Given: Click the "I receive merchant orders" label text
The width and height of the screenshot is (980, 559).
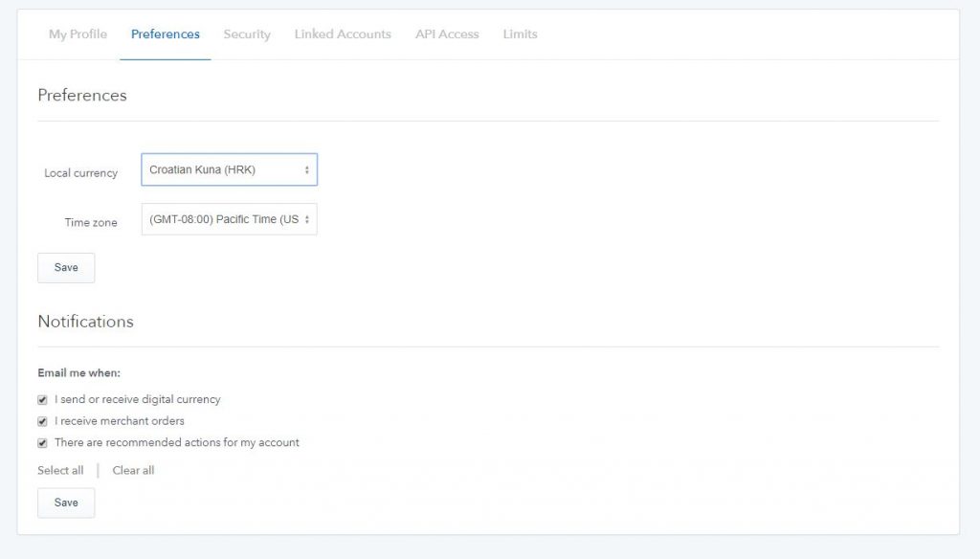Looking at the screenshot, I should tap(120, 421).
